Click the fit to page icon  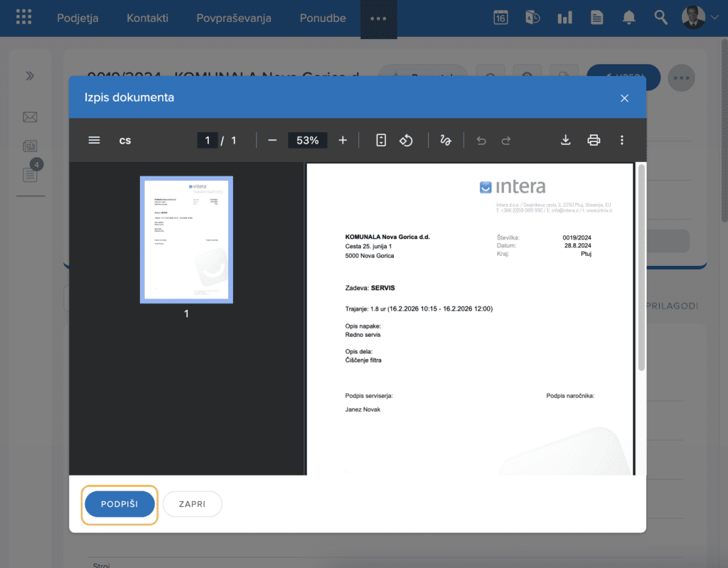pos(381,140)
